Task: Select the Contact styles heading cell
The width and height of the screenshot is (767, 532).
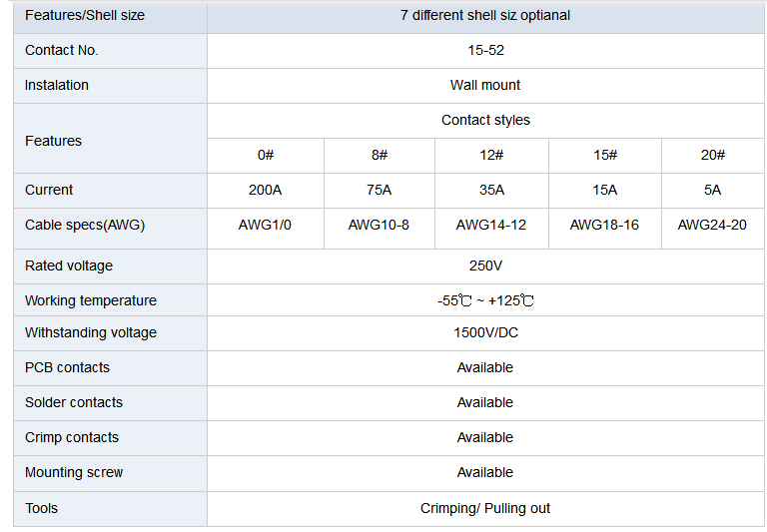Action: [x=485, y=121]
